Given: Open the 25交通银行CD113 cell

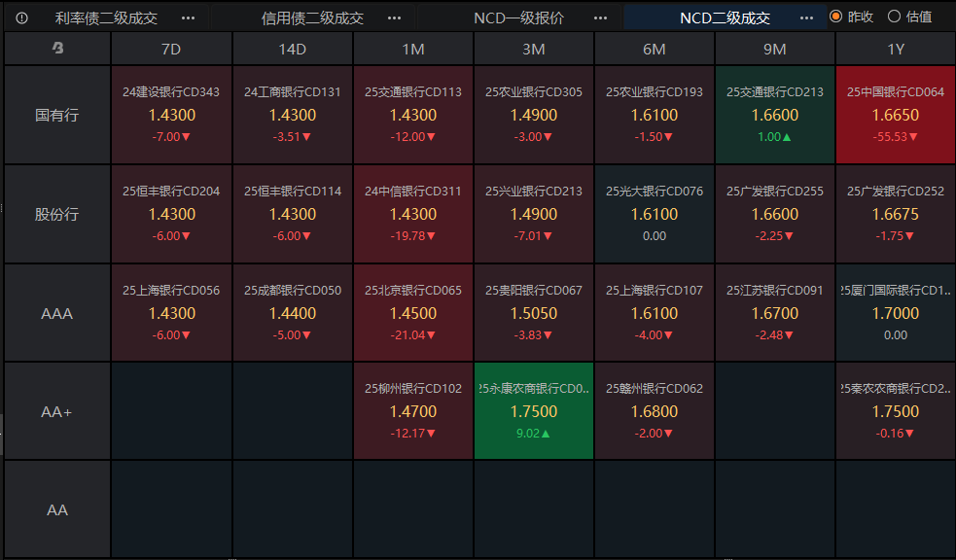Looking at the screenshot, I should point(412,115).
